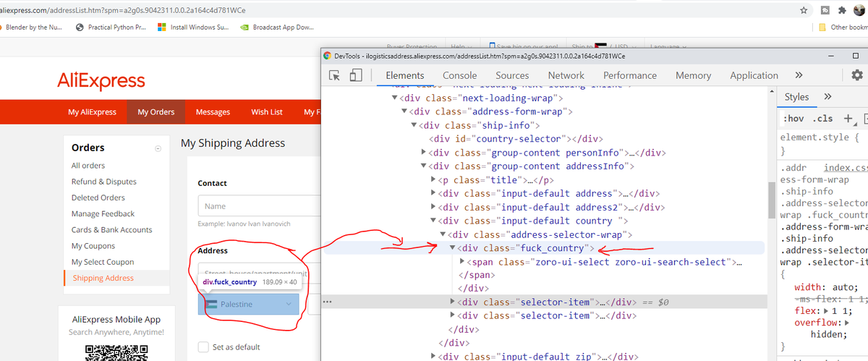Select the first selector-item div row
Screen dimensions: 868x361
(x=543, y=302)
